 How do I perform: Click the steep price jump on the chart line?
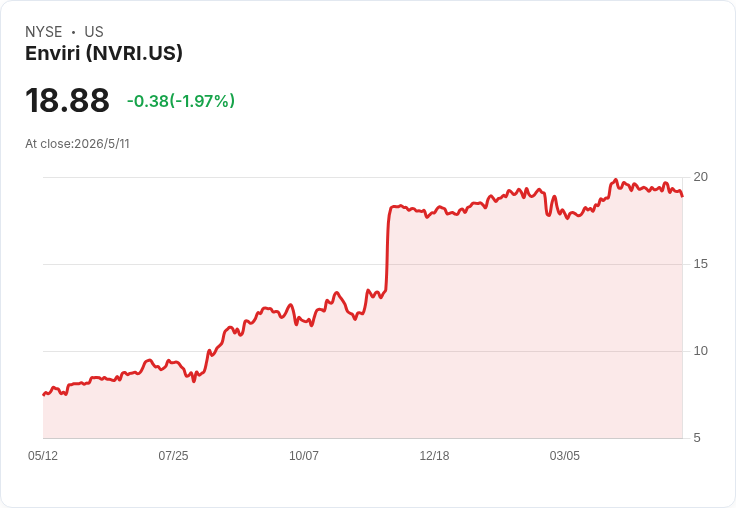387,249
